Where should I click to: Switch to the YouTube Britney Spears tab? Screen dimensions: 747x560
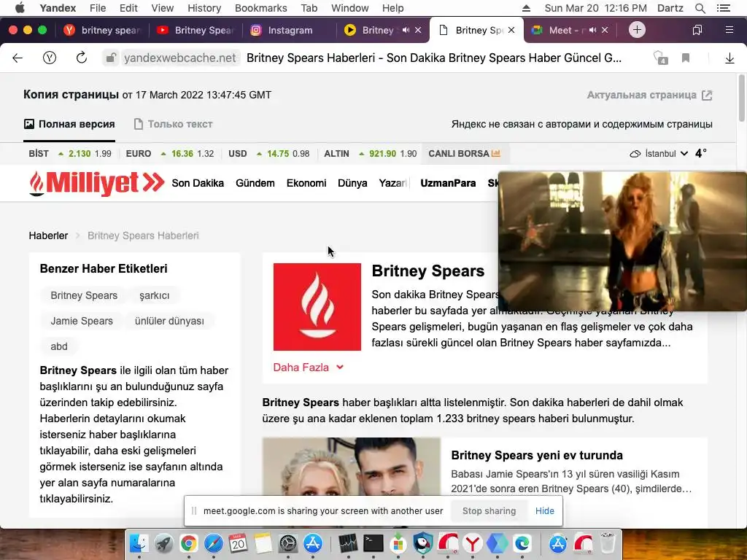pyautogui.click(x=197, y=30)
